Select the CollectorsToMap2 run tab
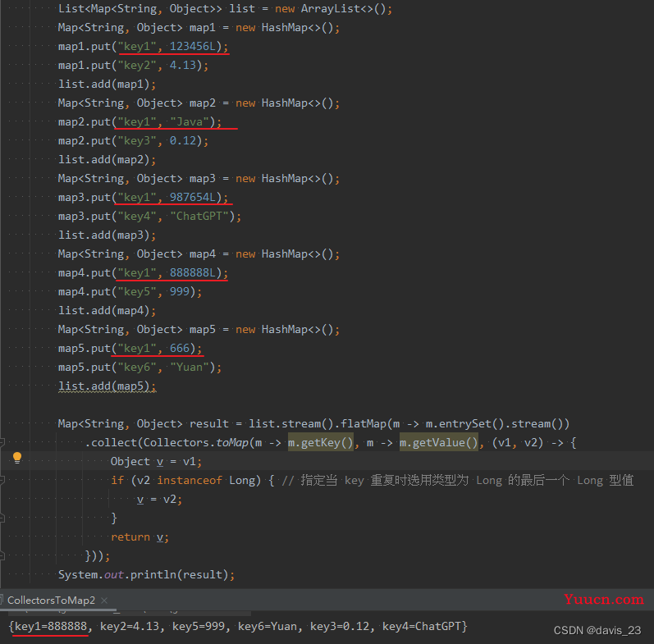The image size is (654, 644). click(52, 601)
